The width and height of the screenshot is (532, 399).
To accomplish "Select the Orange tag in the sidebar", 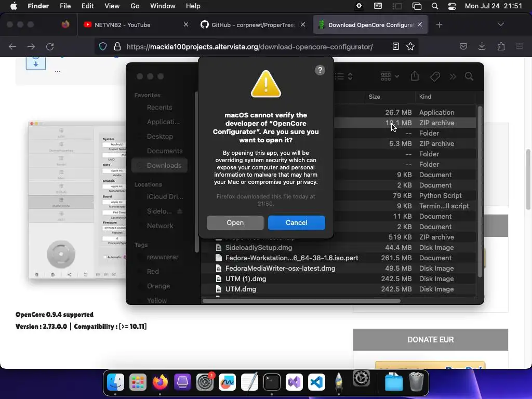I will point(159,286).
